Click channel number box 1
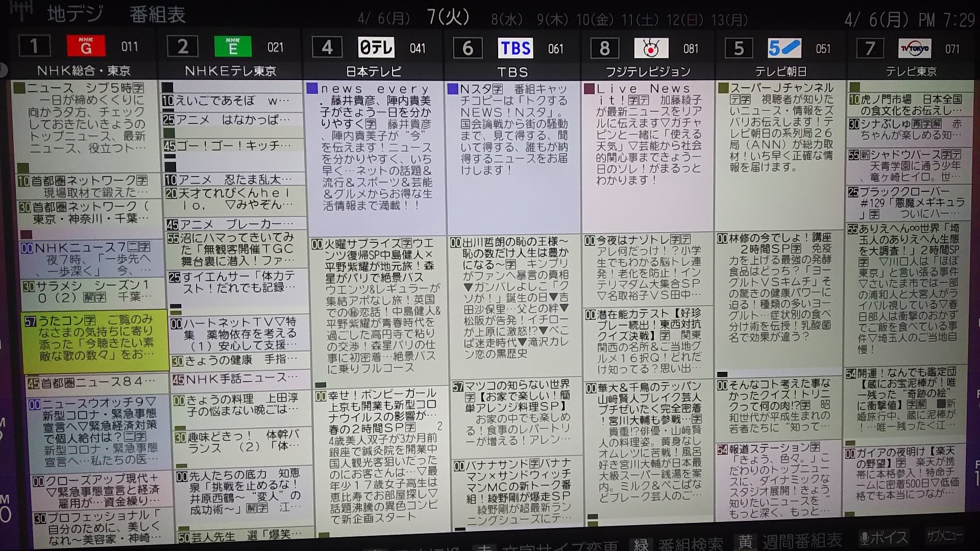980x551 pixels. click(x=34, y=46)
